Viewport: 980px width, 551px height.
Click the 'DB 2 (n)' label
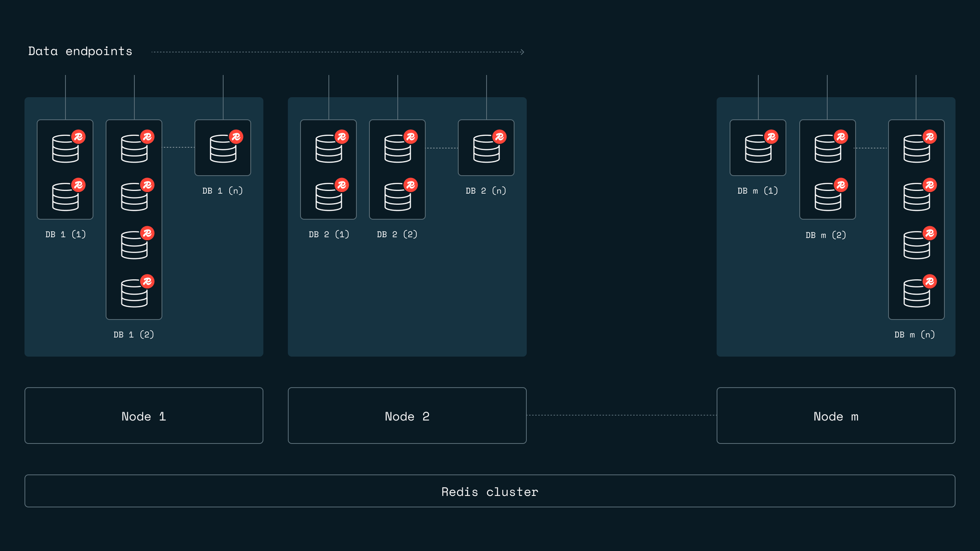(x=486, y=191)
